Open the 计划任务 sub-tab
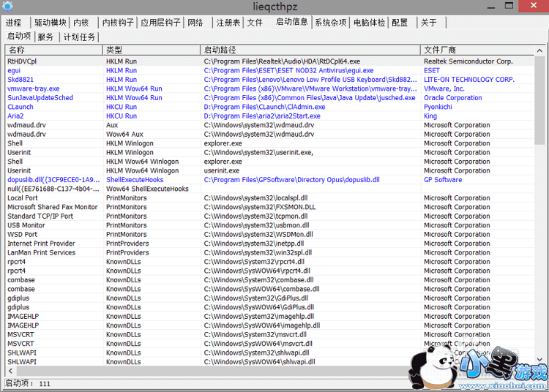This screenshot has height=392, width=549. (x=80, y=37)
